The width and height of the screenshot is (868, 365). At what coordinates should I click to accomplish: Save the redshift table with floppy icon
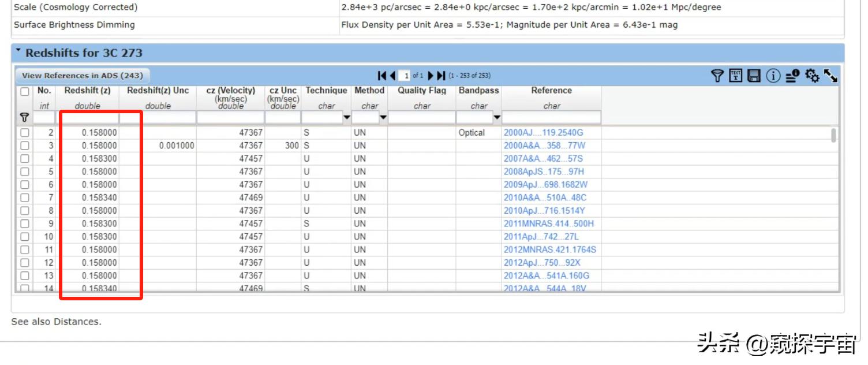pyautogui.click(x=754, y=76)
